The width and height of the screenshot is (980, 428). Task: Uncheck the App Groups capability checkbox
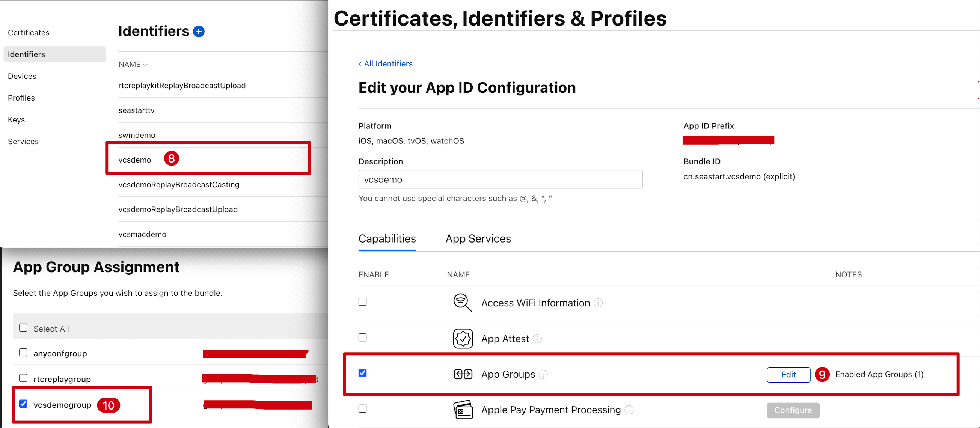[x=362, y=373]
